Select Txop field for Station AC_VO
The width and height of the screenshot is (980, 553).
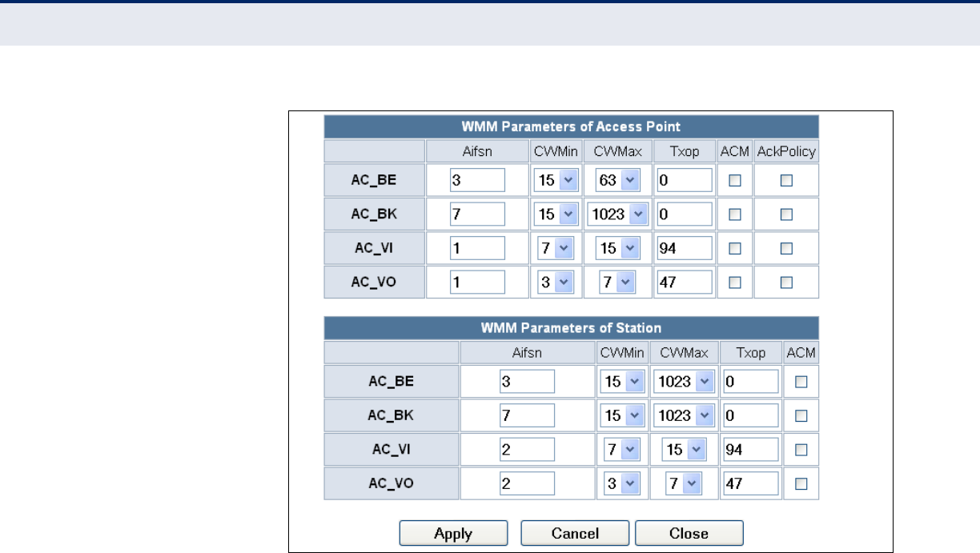(751, 483)
